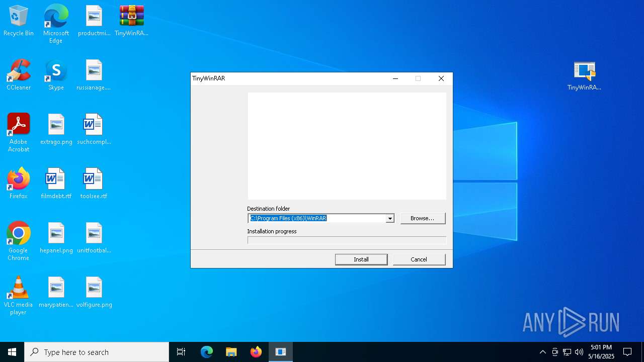Click the taskbar search box

click(97, 352)
